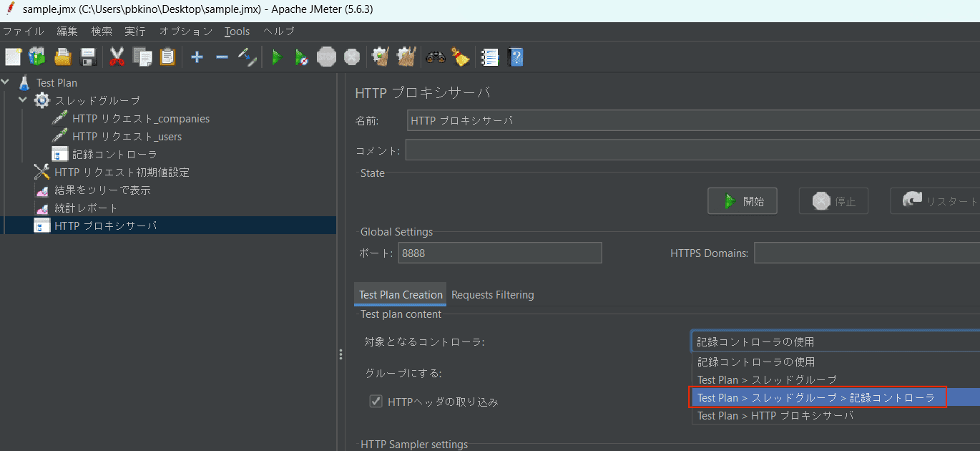980x451 pixels.
Task: Open the ファイル menu
Action: [x=24, y=31]
